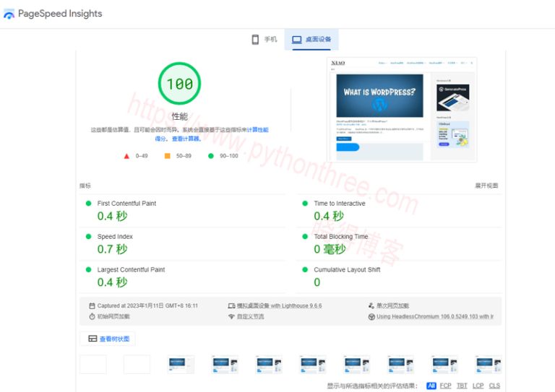This screenshot has width=555, height=392.
Task: Click the calendar icon beside Captured at
Action: [x=92, y=306]
